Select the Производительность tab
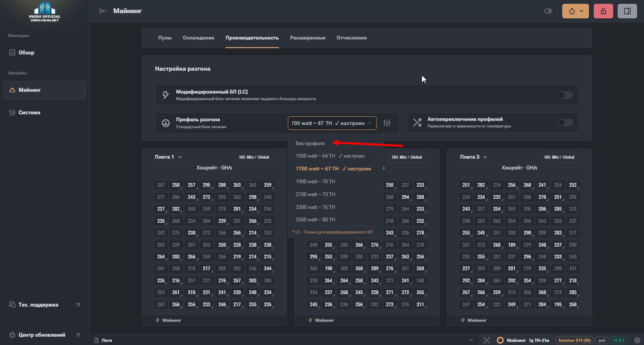The height and width of the screenshot is (345, 644). tap(252, 38)
